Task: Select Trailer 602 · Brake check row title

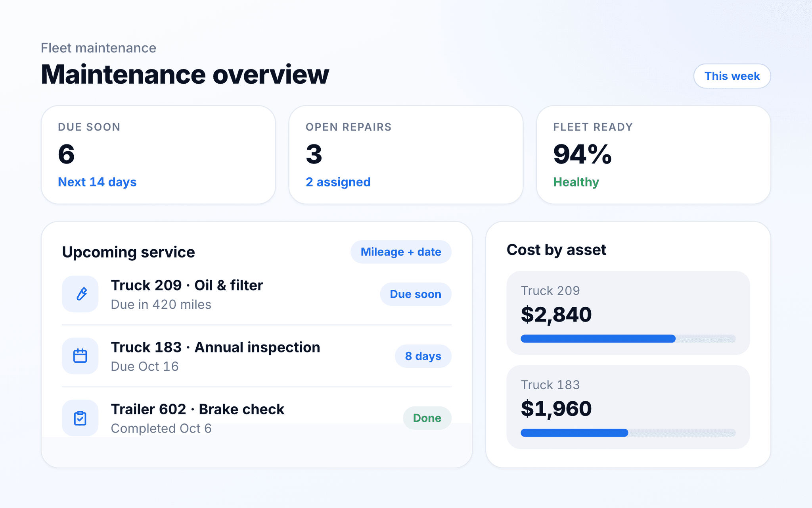Action: pyautogui.click(x=197, y=409)
